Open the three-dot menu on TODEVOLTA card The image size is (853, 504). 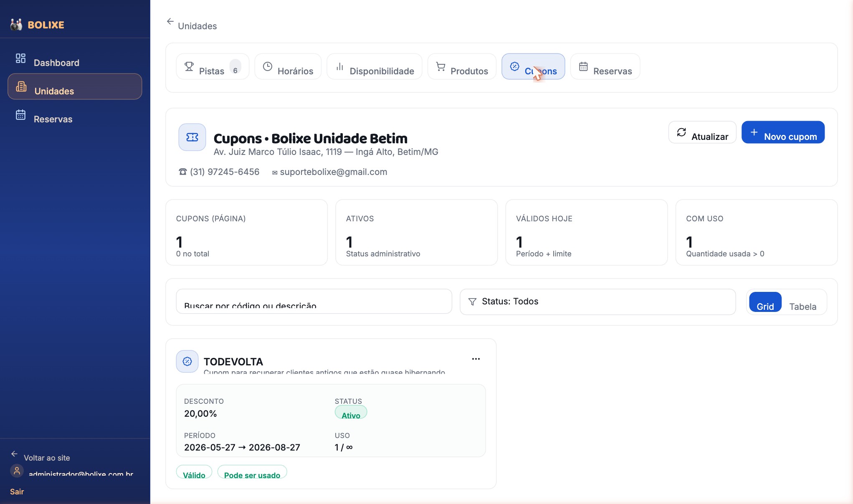click(476, 359)
